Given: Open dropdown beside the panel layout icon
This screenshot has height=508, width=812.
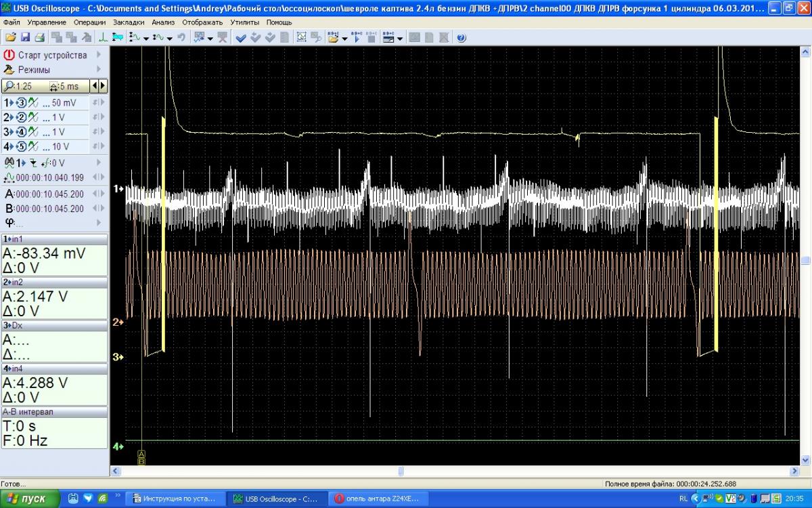Looking at the screenshot, I should tap(400, 38).
